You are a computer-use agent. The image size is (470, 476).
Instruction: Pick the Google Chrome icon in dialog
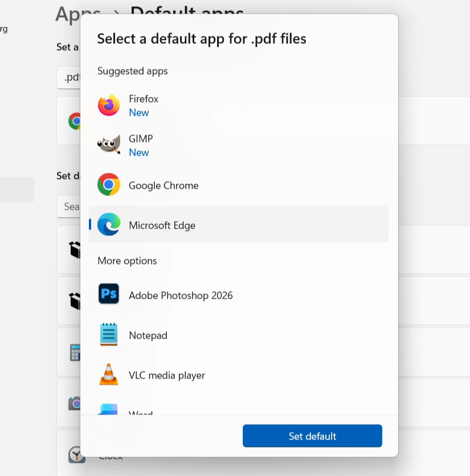[109, 185]
